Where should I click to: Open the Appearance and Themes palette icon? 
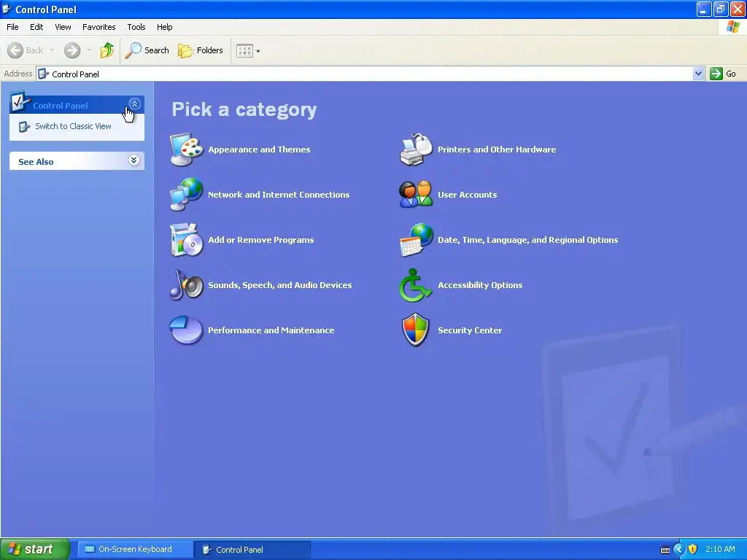186,149
